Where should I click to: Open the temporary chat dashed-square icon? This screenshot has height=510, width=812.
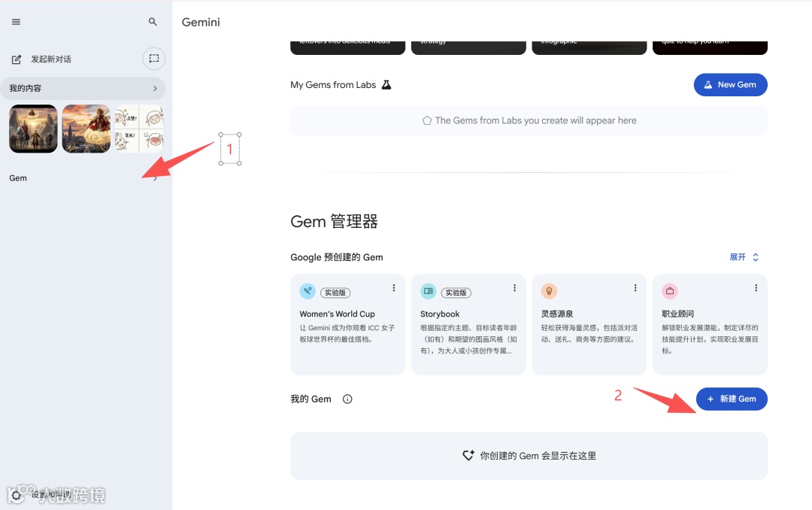tap(154, 59)
